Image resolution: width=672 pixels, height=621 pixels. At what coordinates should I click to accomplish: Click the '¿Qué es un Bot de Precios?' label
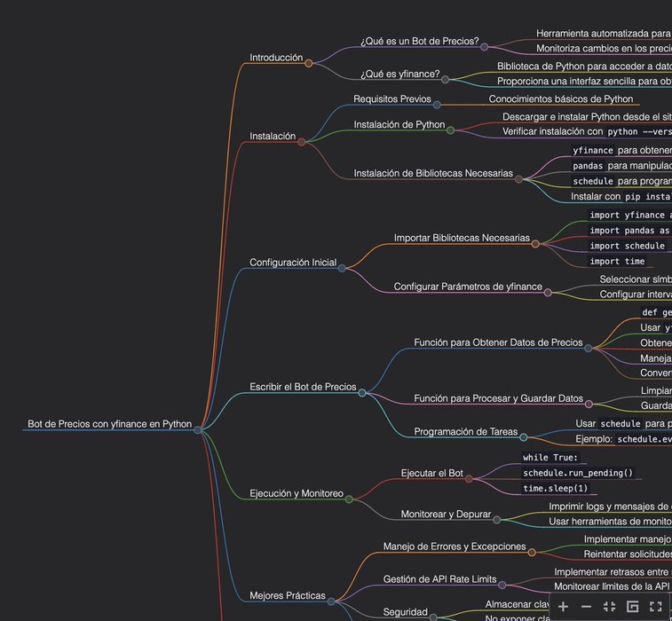pos(420,41)
